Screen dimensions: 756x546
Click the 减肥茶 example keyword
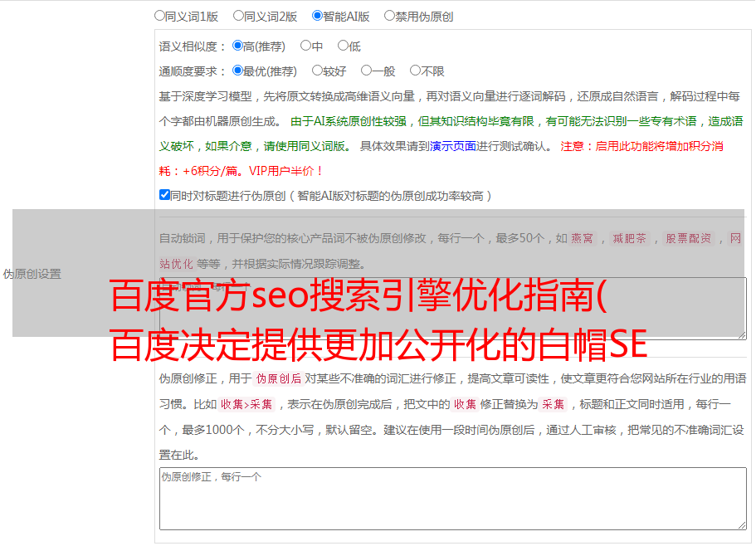coord(629,238)
